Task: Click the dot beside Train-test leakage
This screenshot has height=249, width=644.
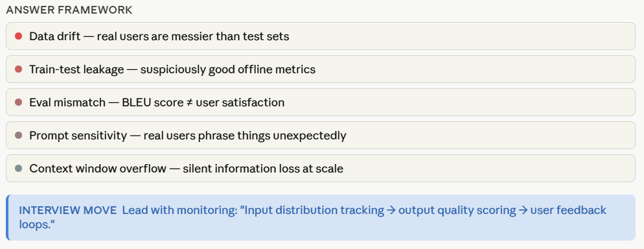Action: click(18, 69)
